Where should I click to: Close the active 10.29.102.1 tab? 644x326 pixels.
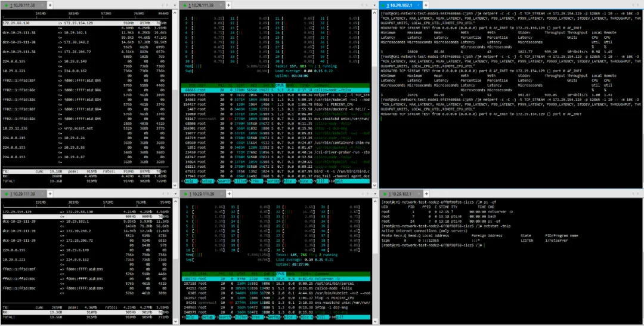pos(418,5)
